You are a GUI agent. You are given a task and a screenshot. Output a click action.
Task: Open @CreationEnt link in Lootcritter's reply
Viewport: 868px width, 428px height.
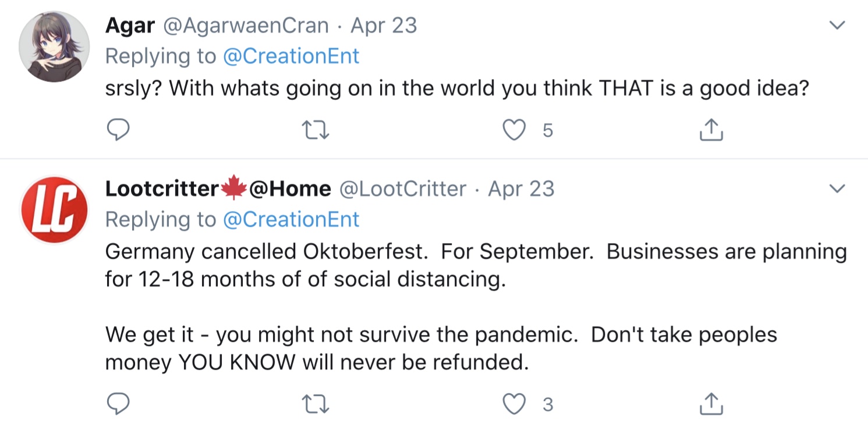click(x=291, y=219)
